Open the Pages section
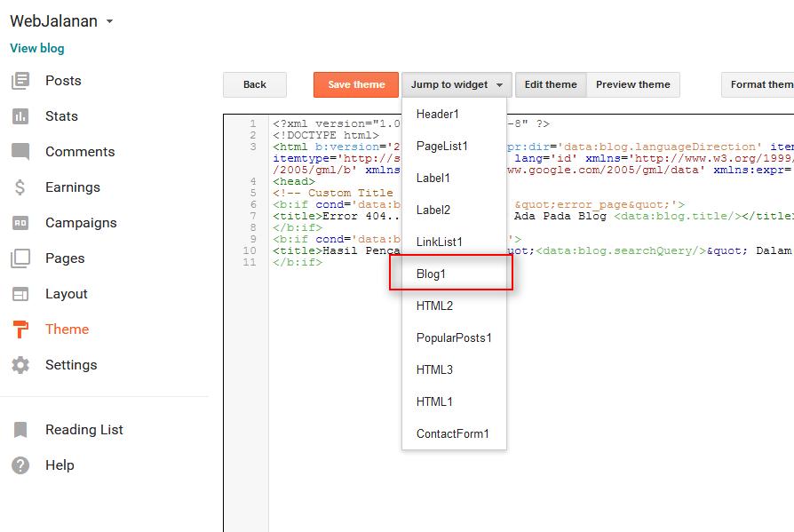Screen dimensions: 794x532 coord(65,258)
